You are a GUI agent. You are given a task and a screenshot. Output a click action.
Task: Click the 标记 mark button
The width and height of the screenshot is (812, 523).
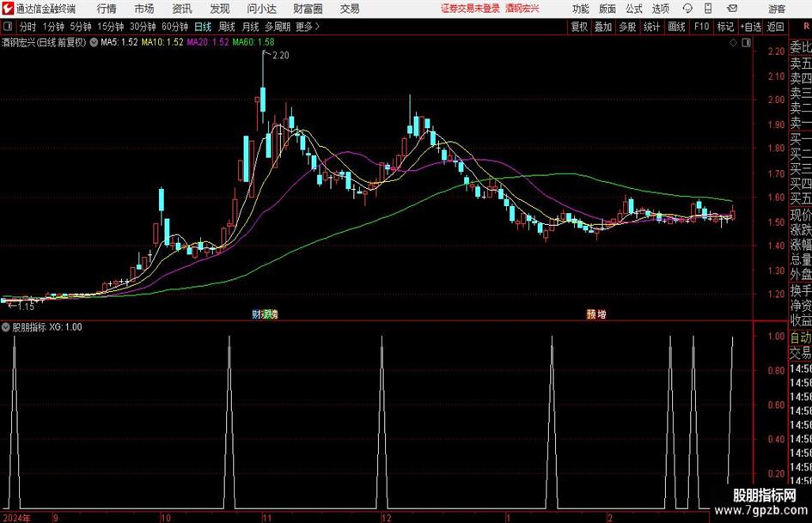pos(725,27)
